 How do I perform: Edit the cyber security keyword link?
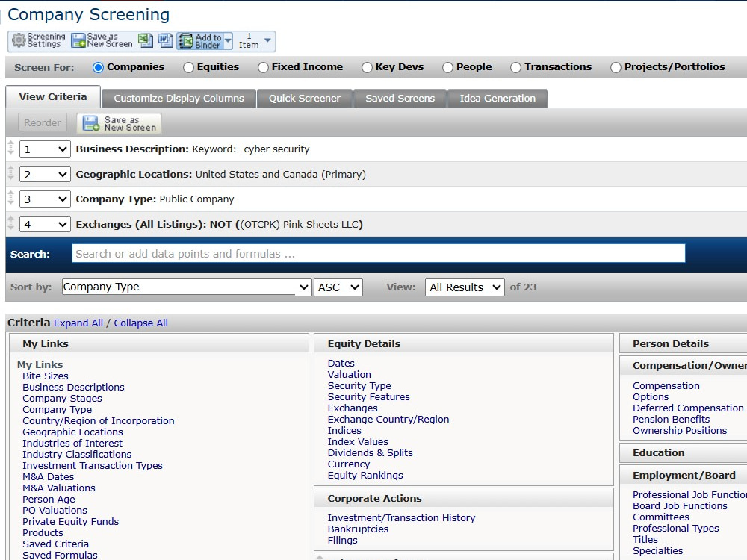(276, 149)
